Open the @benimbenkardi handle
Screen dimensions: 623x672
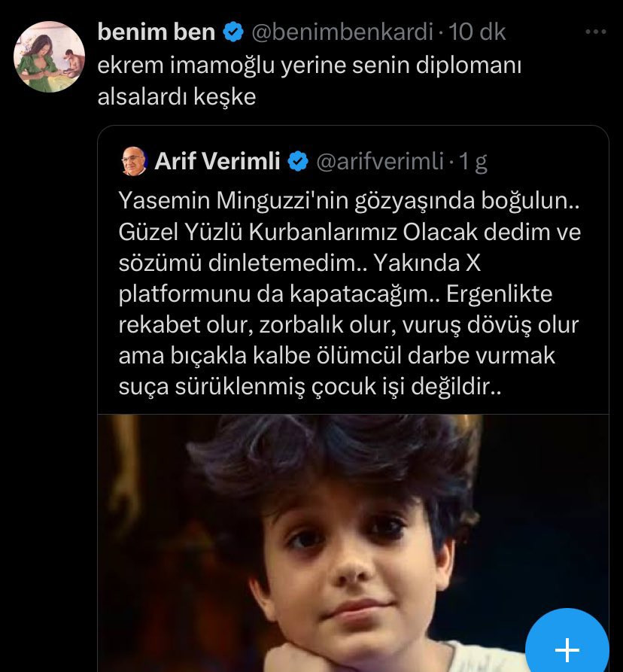pyautogui.click(x=342, y=32)
